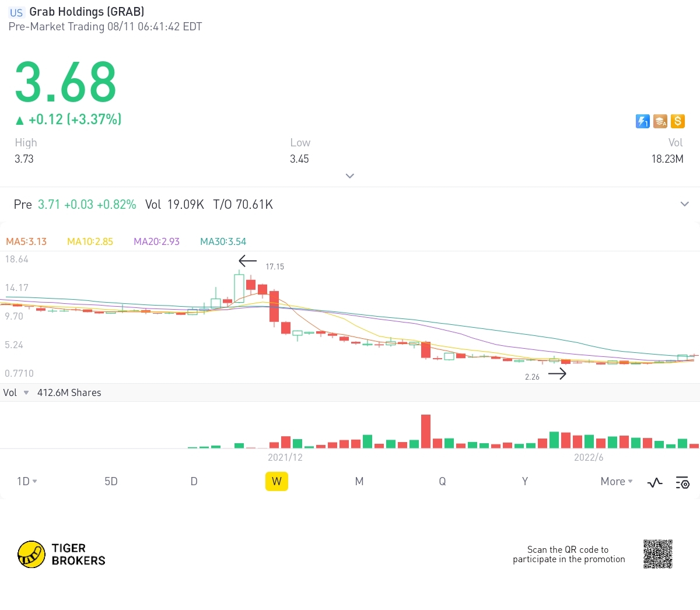Tap the 2.26 low price marker
This screenshot has height=610, width=700.
(532, 377)
